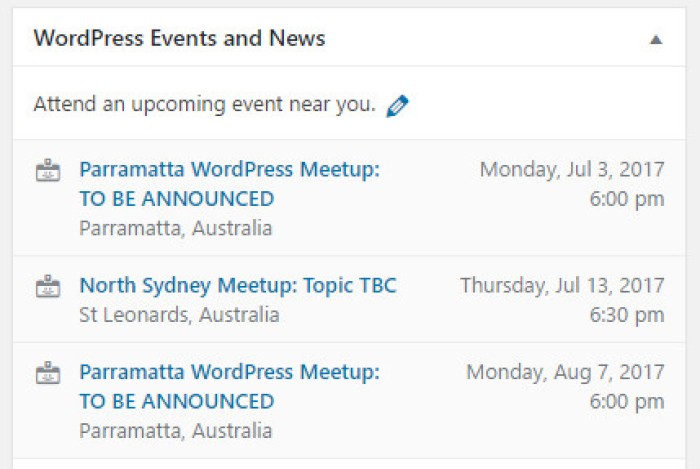Click the meetup icon beside the July 3 event
The height and width of the screenshot is (469, 700).
(x=48, y=171)
